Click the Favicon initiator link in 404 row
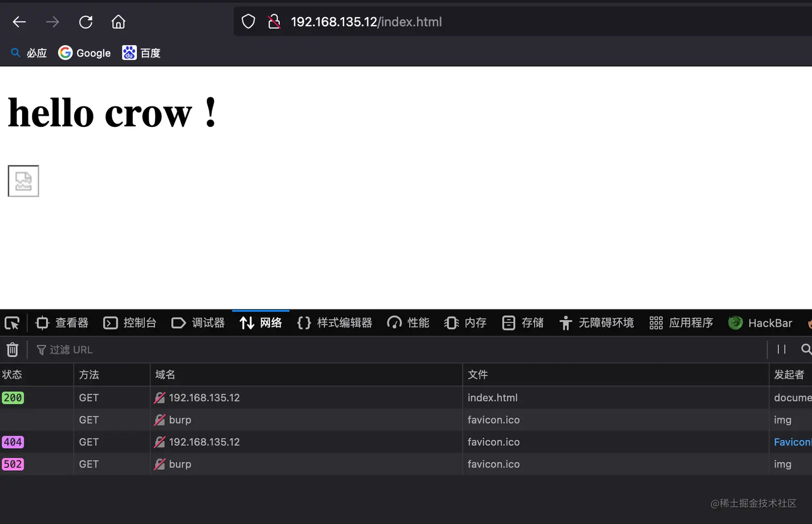This screenshot has height=524, width=812. [793, 442]
